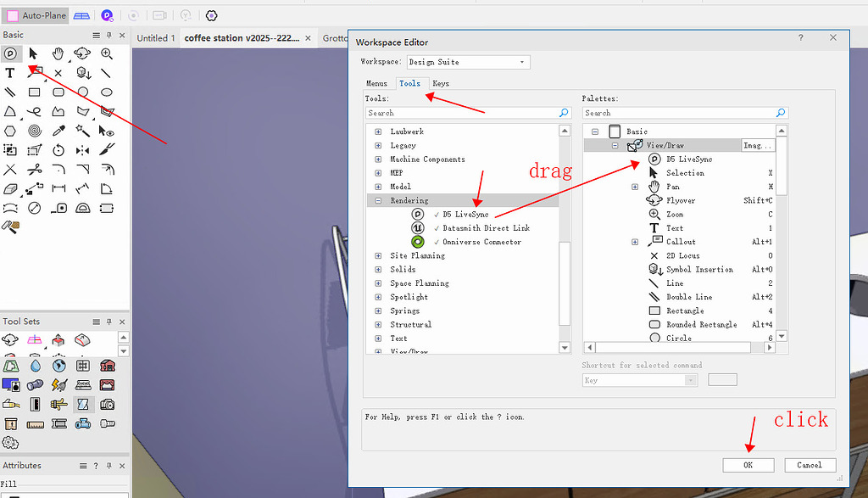Click the Datasmith Direct Link icon
Viewport: 868px width, 498px height.
[x=417, y=228]
